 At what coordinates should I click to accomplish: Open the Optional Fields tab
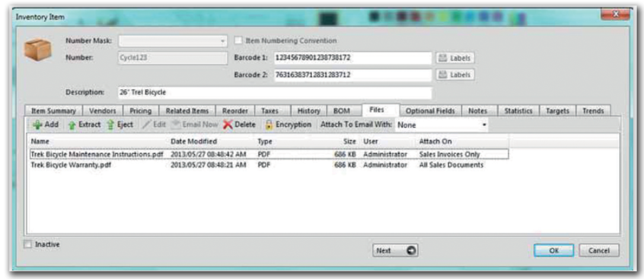pyautogui.click(x=430, y=111)
